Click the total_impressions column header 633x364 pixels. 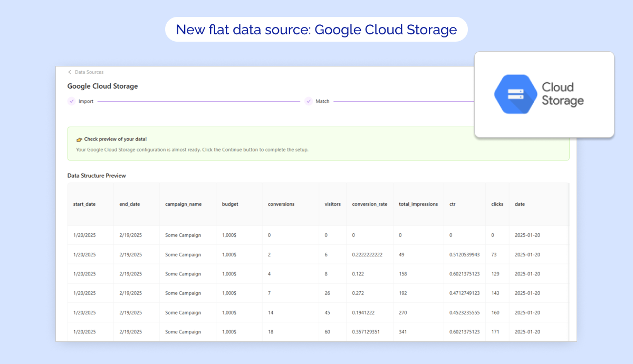tap(418, 204)
